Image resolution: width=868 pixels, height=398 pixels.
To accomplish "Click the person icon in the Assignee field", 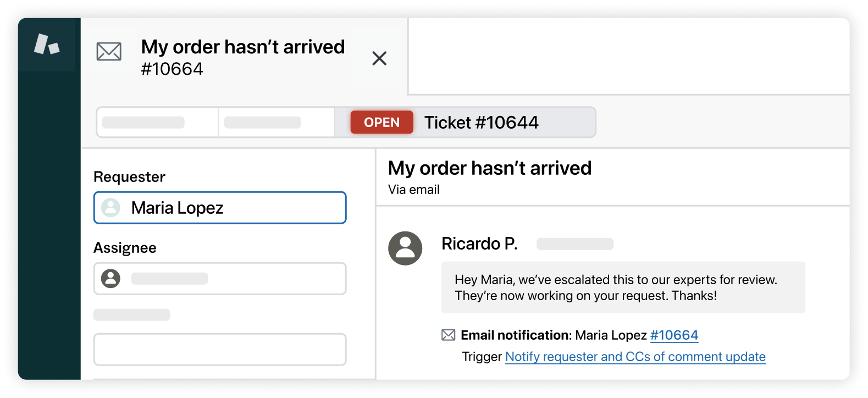I will pos(110,278).
